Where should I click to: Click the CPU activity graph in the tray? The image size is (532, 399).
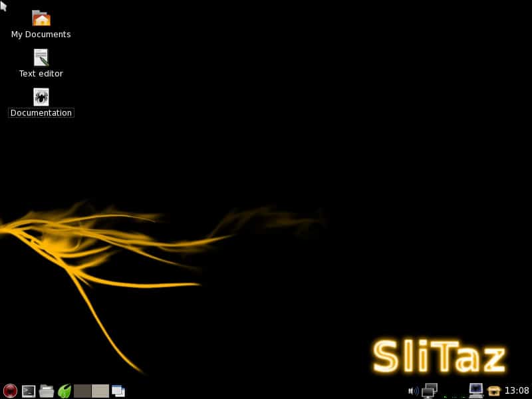coord(454,394)
